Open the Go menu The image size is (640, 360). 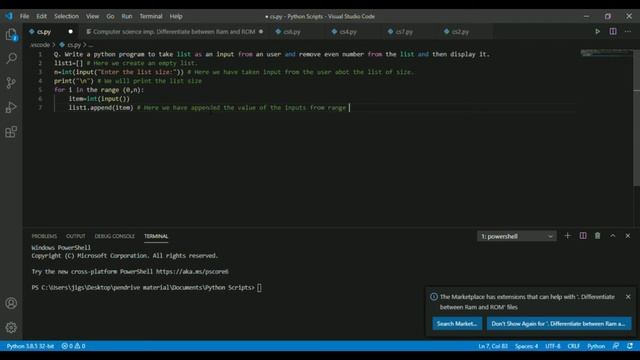(110, 16)
